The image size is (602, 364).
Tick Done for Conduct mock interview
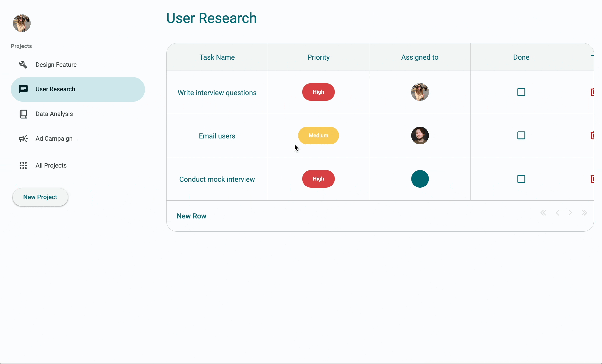point(521,179)
